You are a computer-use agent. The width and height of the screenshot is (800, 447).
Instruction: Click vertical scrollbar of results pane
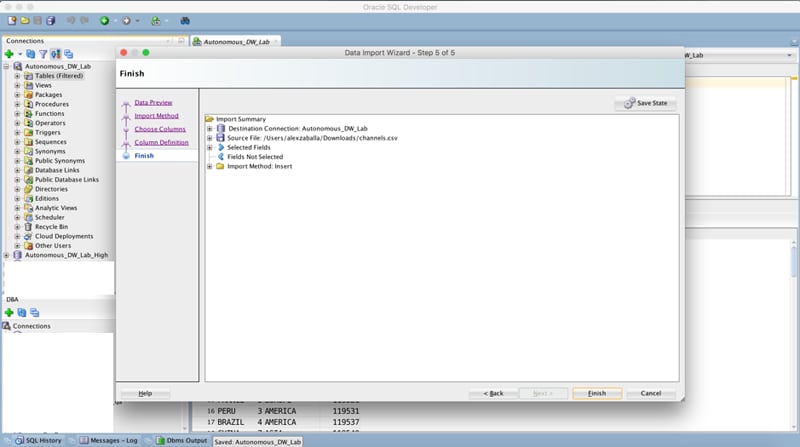tap(794, 334)
